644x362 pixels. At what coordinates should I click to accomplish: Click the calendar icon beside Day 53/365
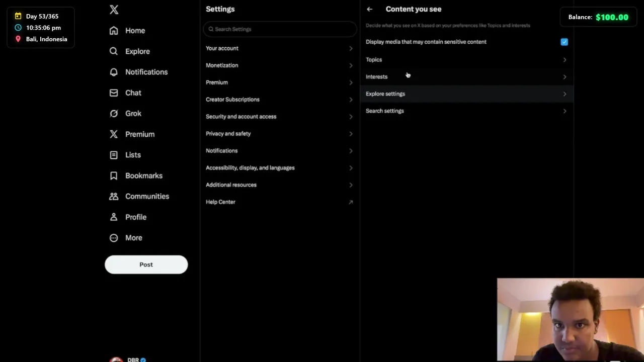click(18, 16)
